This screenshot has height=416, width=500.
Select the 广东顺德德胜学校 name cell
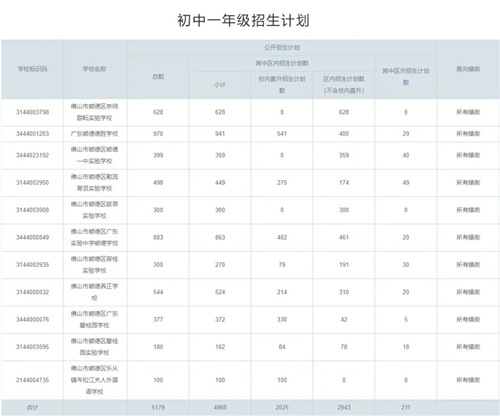[95, 134]
